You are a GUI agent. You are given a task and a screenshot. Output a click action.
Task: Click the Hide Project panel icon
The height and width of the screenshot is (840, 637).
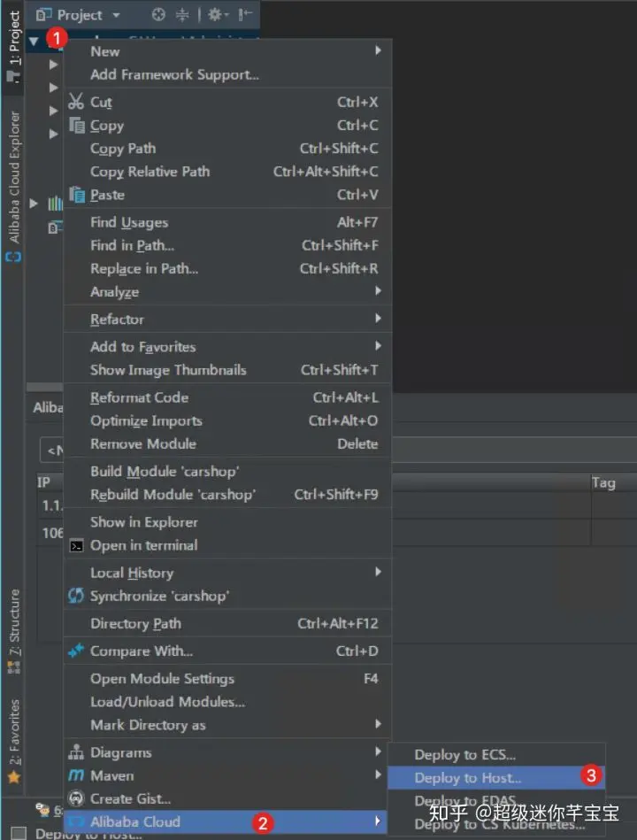pos(245,14)
